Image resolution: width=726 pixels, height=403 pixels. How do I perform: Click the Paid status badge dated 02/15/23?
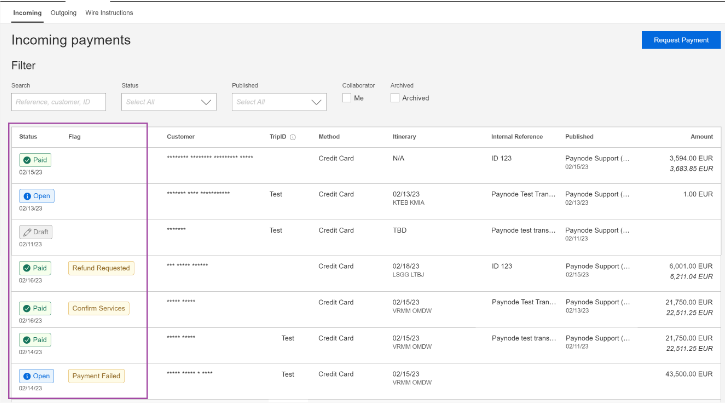[x=35, y=160]
